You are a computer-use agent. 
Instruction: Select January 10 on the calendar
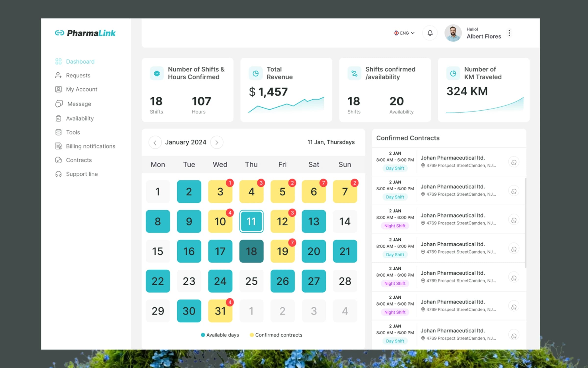220,221
